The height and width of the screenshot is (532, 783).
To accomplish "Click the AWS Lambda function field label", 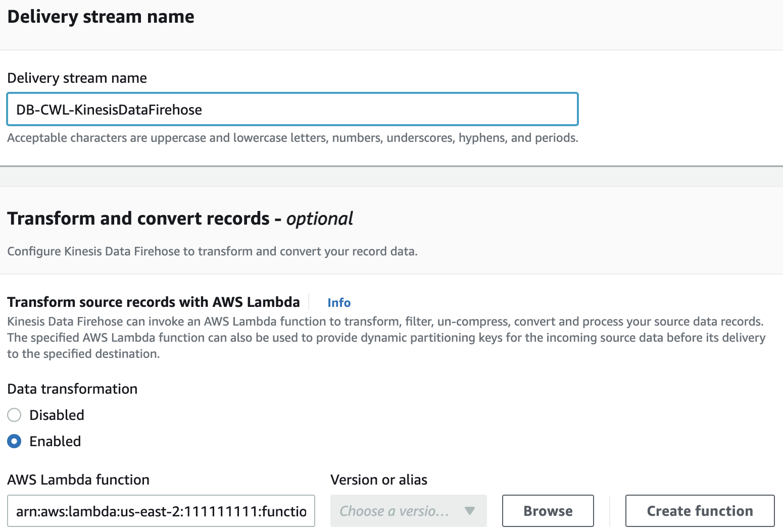I will pos(78,480).
